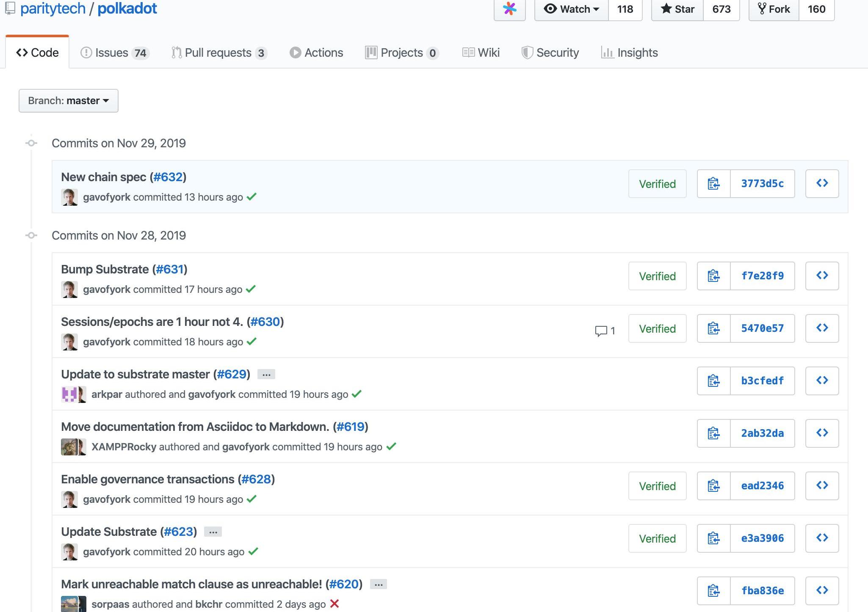Click gavofyork avatar on New chain spec commit

point(69,197)
